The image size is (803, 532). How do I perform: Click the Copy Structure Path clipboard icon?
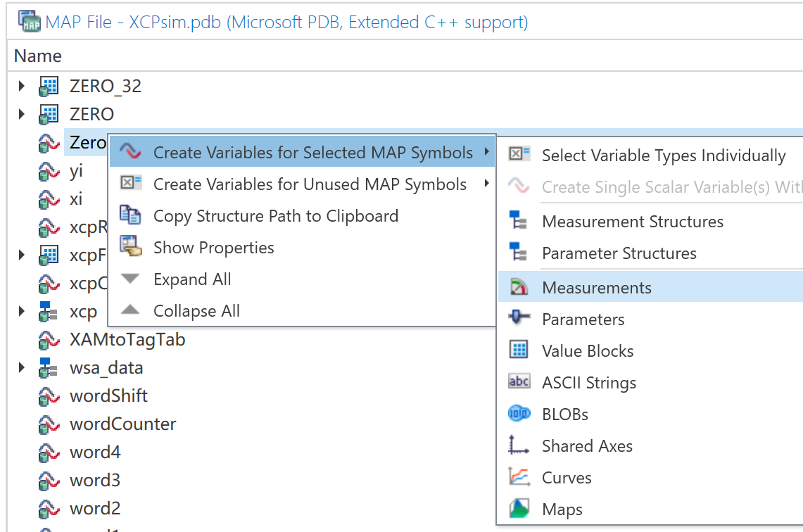131,216
